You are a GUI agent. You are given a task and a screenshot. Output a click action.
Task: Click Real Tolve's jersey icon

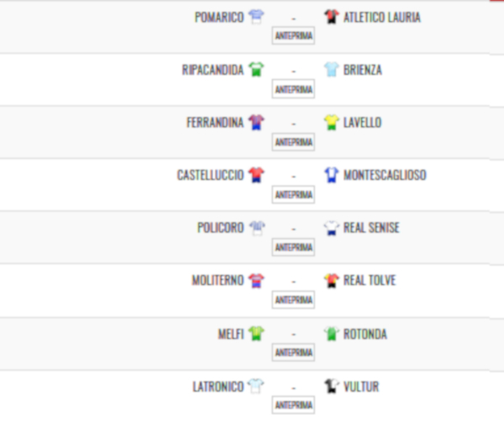click(x=332, y=281)
